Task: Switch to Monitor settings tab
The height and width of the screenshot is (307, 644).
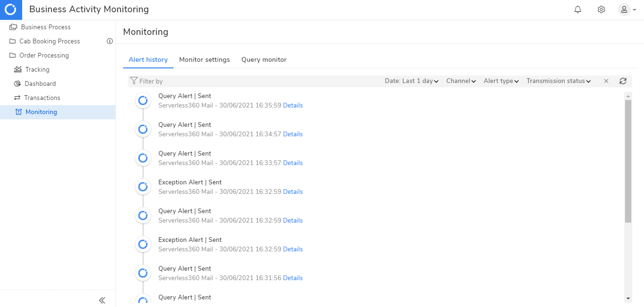Action: pos(205,59)
